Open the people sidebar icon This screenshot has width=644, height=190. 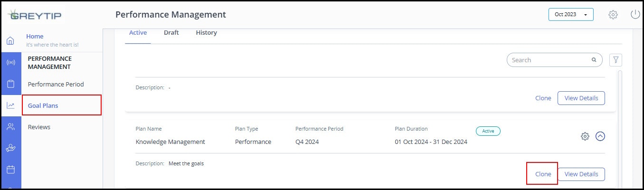click(x=10, y=127)
